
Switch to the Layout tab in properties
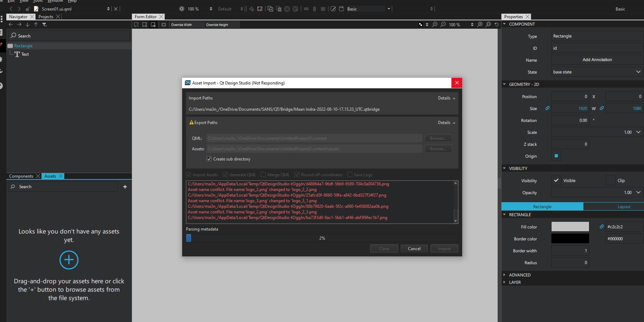pos(624,207)
